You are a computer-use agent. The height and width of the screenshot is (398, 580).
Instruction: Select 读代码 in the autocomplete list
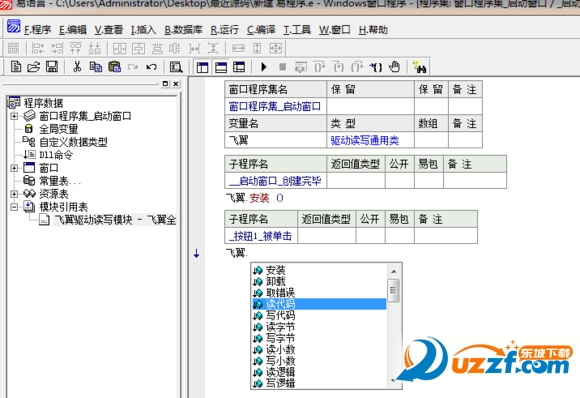[319, 304]
